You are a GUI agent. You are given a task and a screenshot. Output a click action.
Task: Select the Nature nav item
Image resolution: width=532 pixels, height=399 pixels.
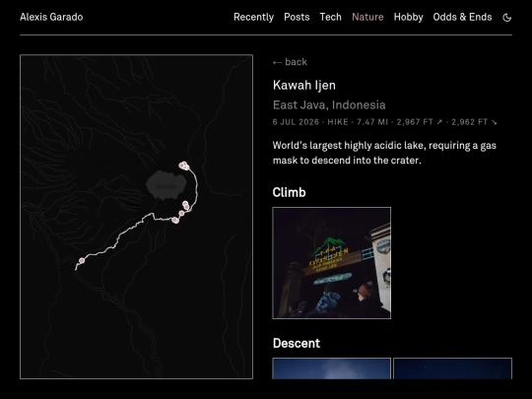click(x=367, y=17)
